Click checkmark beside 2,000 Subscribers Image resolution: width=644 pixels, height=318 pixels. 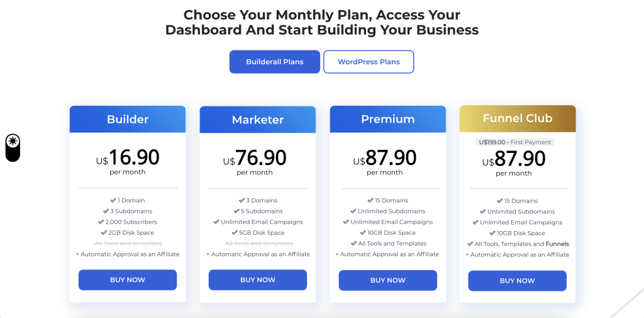[101, 222]
